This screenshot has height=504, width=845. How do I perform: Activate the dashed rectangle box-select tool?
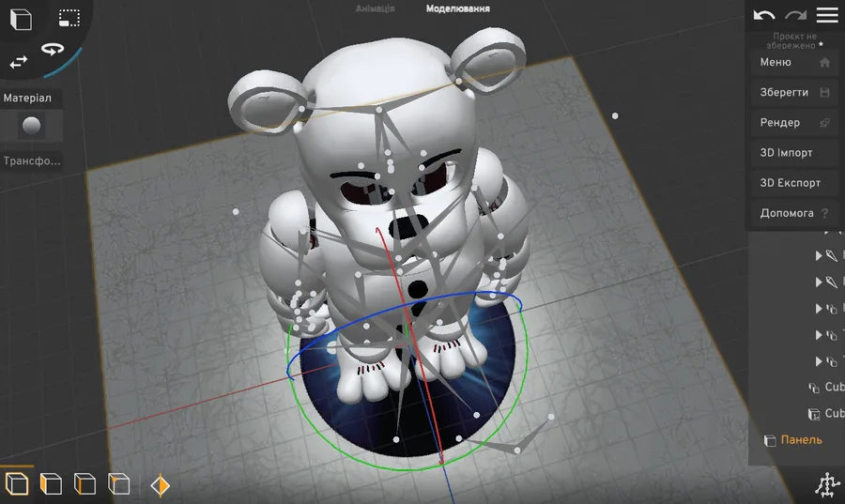pyautogui.click(x=69, y=19)
